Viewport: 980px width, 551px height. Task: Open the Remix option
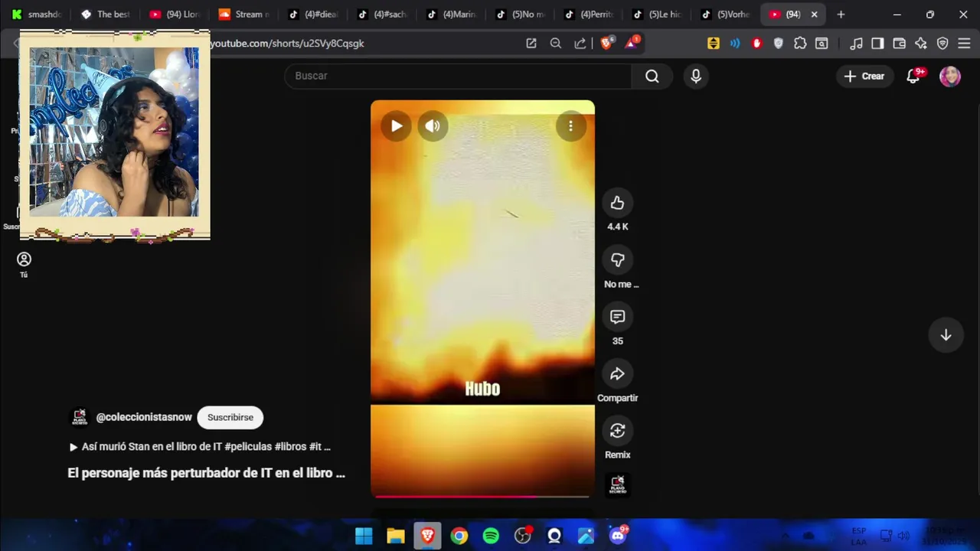(x=617, y=431)
